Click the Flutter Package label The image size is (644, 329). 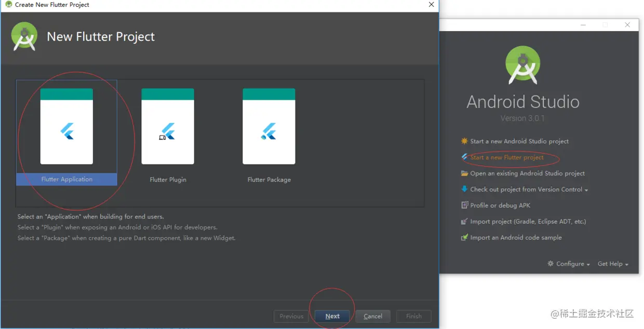(269, 180)
